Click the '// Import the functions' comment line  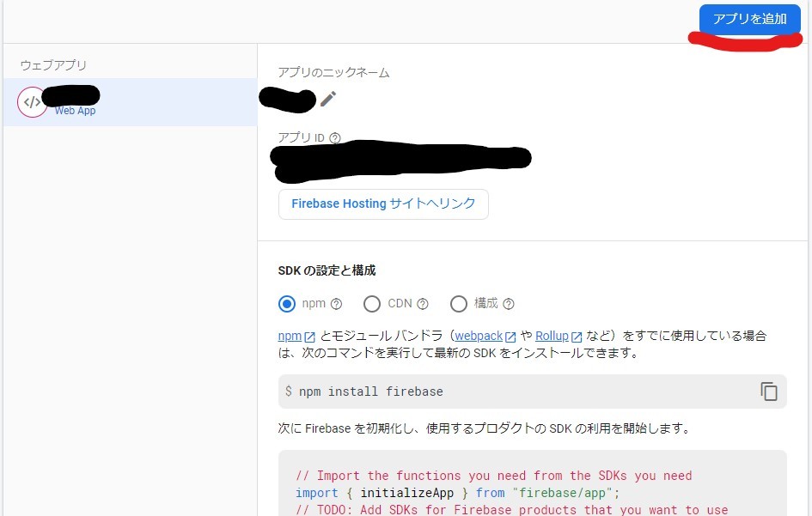(493, 475)
